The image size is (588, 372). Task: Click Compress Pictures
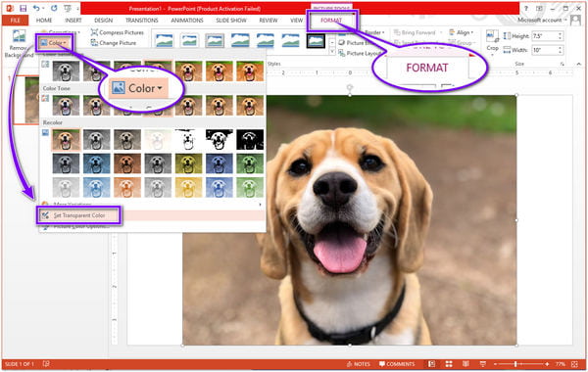(118, 32)
